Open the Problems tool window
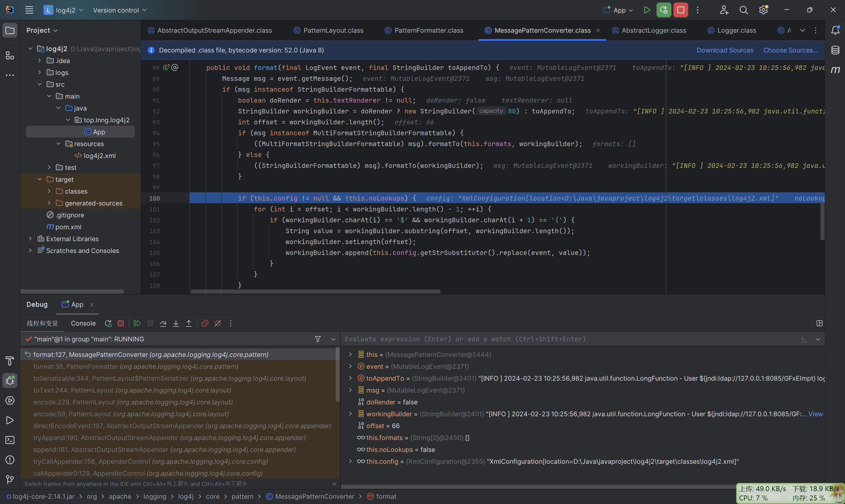The image size is (845, 504). (10, 459)
